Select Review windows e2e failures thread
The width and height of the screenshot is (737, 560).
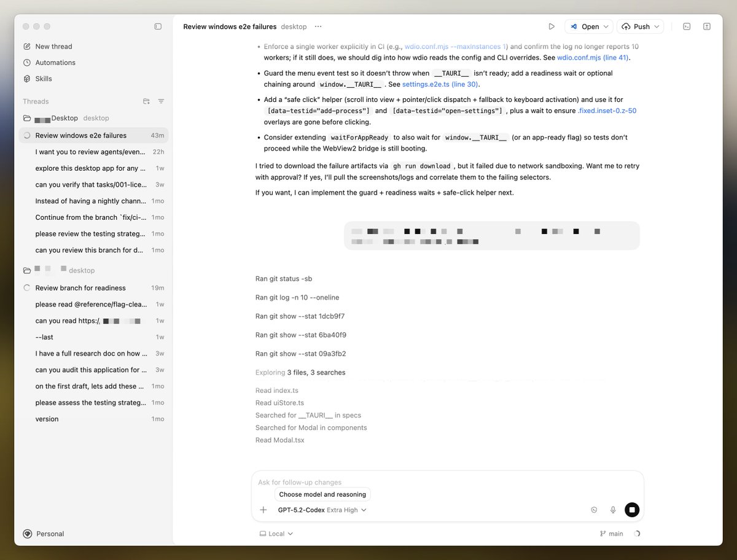click(x=93, y=136)
